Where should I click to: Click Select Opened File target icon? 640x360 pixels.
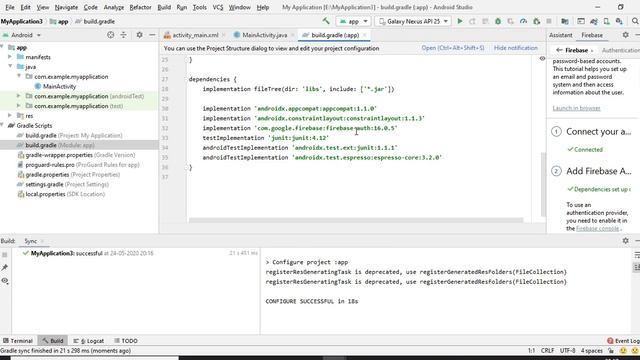(111, 35)
